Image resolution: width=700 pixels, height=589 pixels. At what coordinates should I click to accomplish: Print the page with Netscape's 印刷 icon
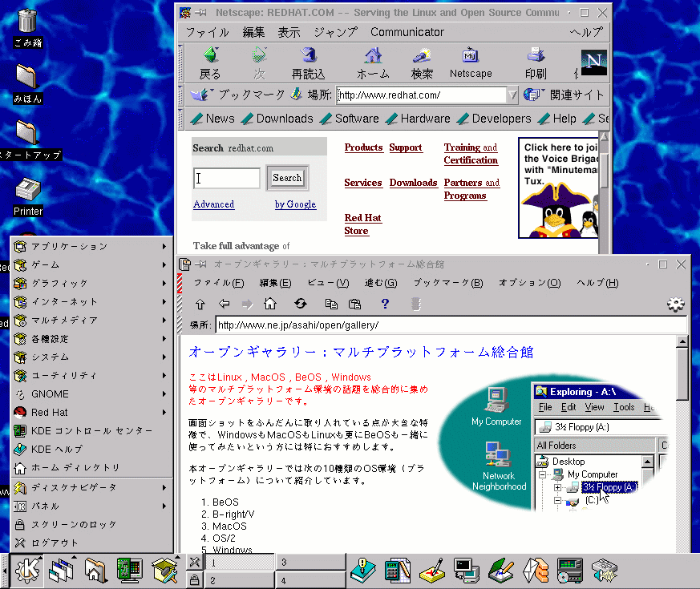(x=536, y=63)
